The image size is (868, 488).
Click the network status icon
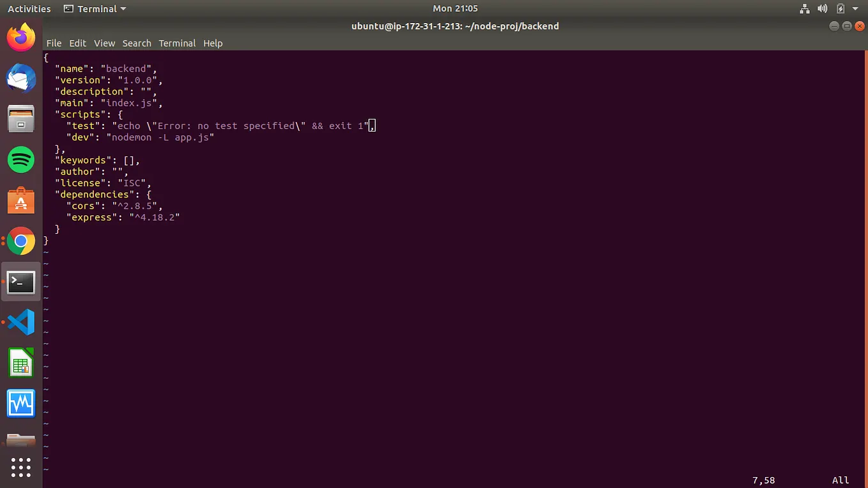click(804, 8)
